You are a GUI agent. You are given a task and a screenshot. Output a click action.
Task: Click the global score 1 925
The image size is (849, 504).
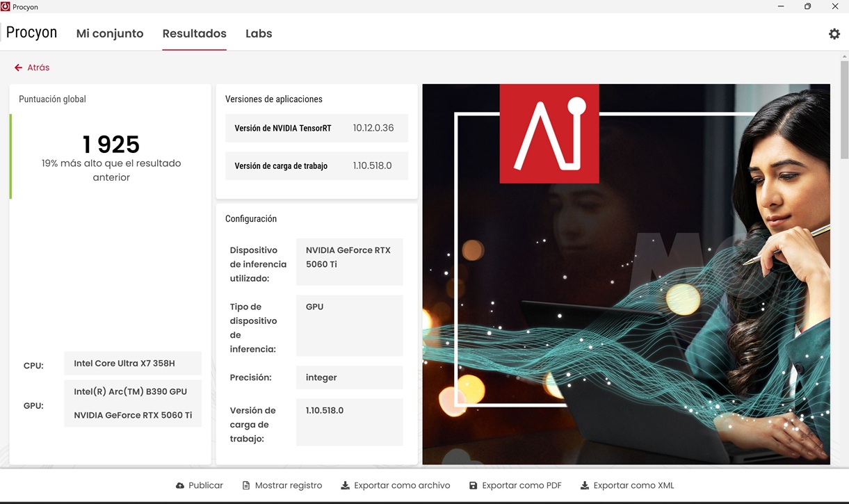click(111, 145)
